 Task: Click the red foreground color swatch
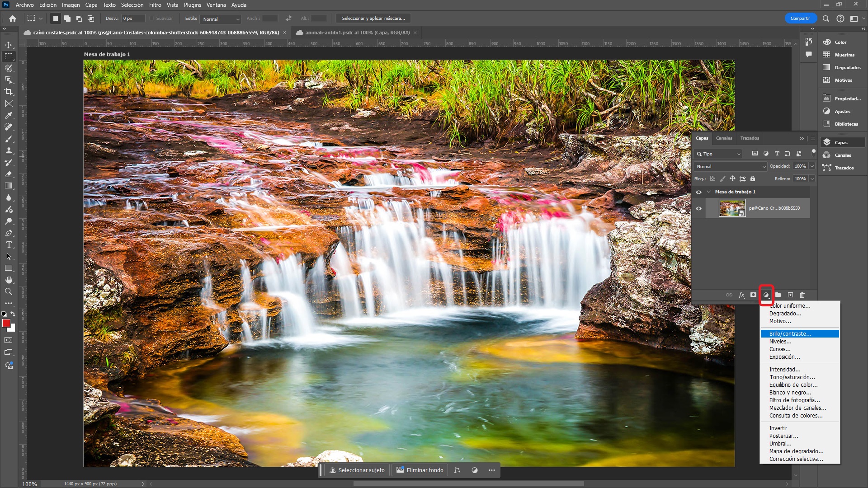[x=6, y=323]
